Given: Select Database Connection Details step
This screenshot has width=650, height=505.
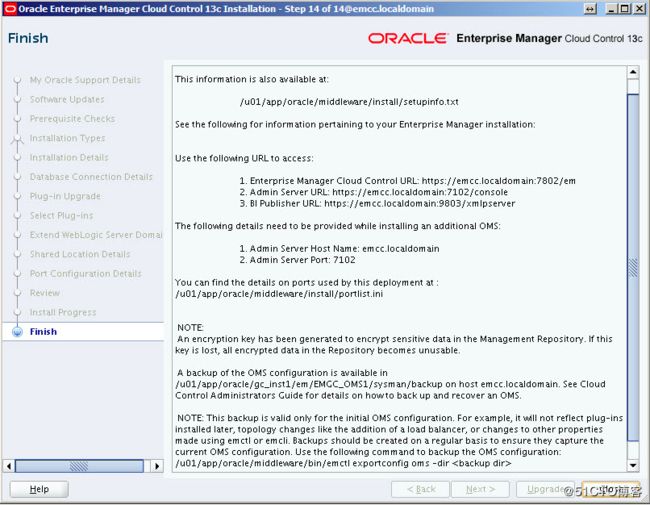Looking at the screenshot, I should 91,177.
